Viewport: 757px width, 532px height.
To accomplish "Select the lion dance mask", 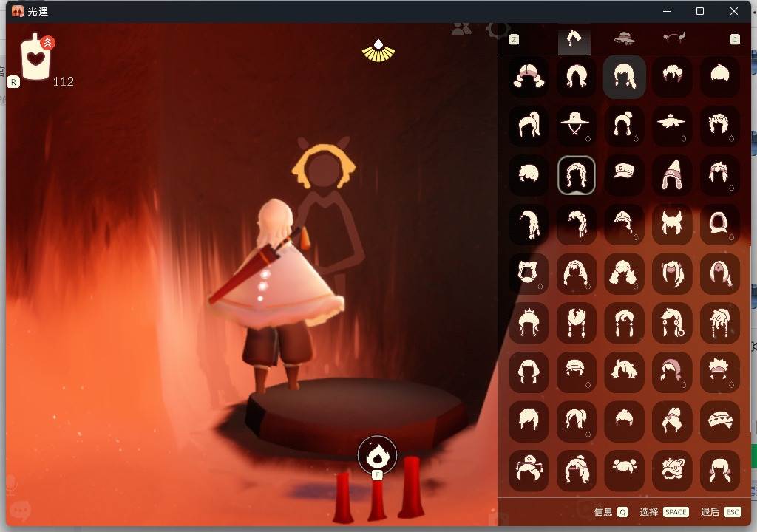I will [x=671, y=470].
